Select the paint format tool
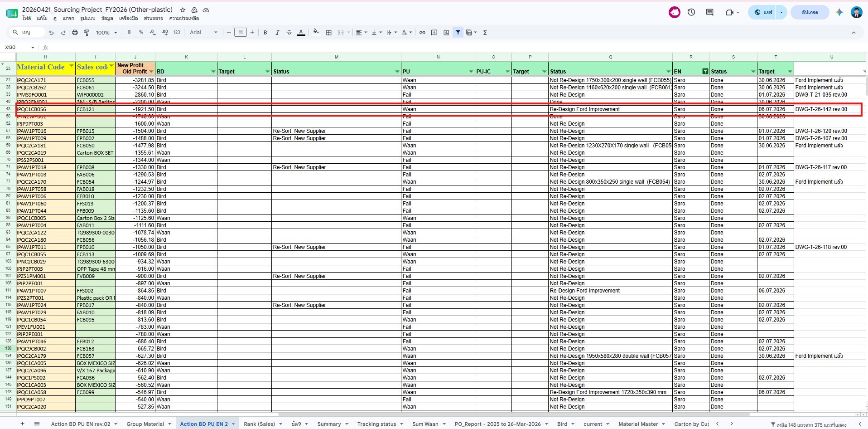The height and width of the screenshot is (429, 868). click(87, 33)
